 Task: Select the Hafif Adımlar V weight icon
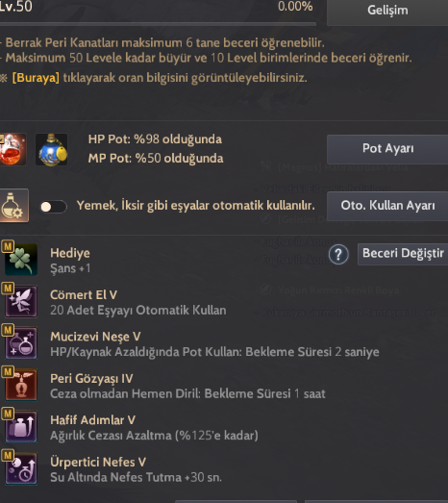[21, 427]
